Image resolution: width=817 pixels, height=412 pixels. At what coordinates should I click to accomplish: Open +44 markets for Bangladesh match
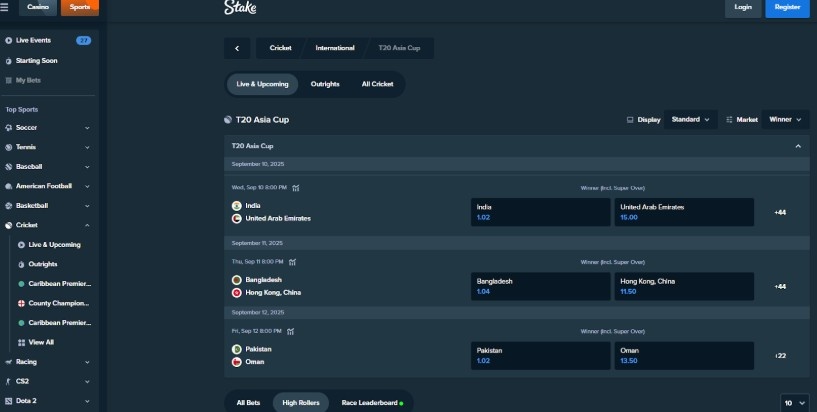click(780, 287)
